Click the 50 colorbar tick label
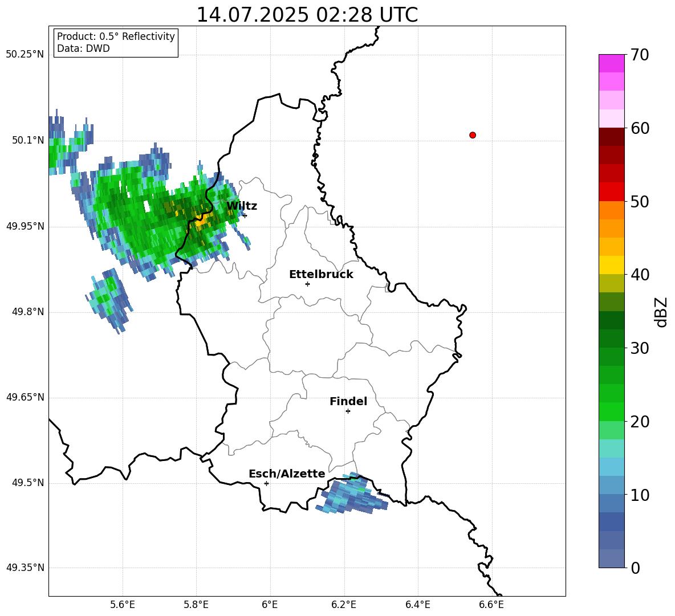Screen dimensions: 675x616 click(640, 201)
